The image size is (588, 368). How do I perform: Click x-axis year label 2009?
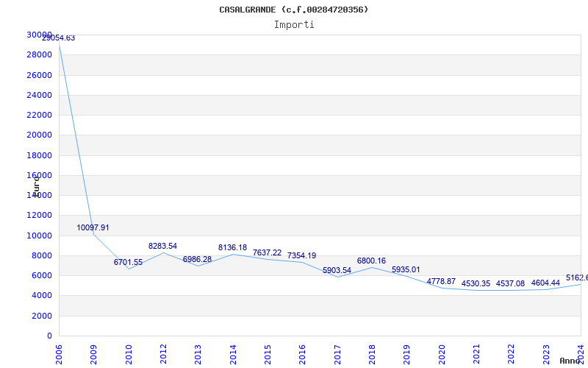(94, 355)
